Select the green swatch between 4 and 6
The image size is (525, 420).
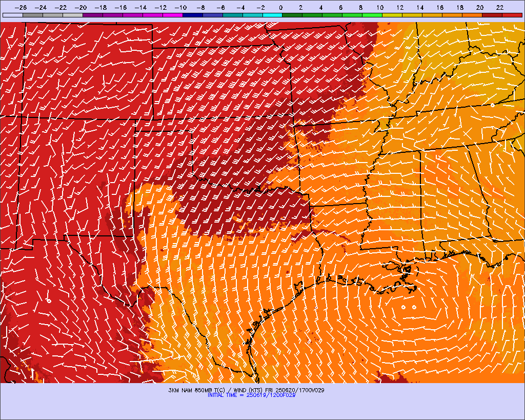click(x=332, y=15)
